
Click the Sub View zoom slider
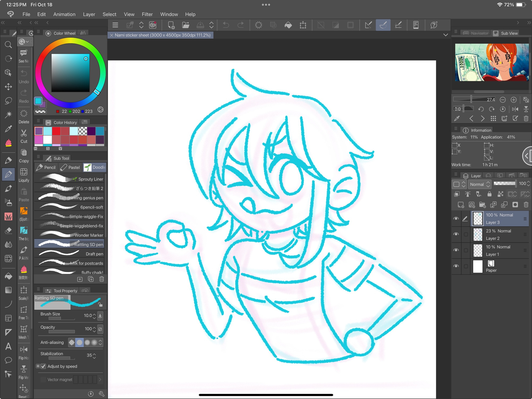474,100
